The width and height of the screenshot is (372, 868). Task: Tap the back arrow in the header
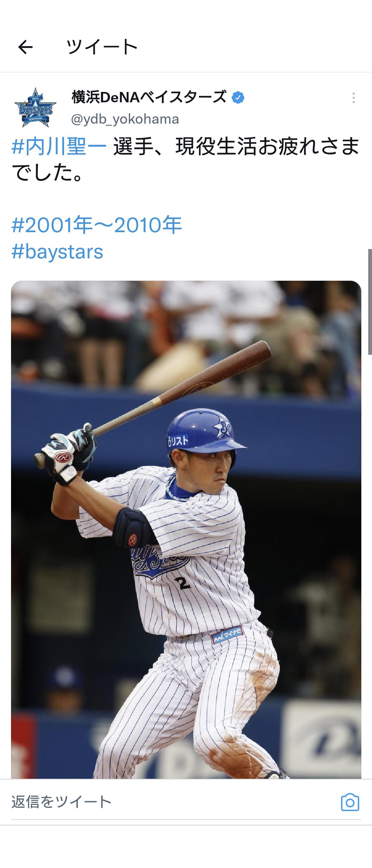tap(25, 47)
